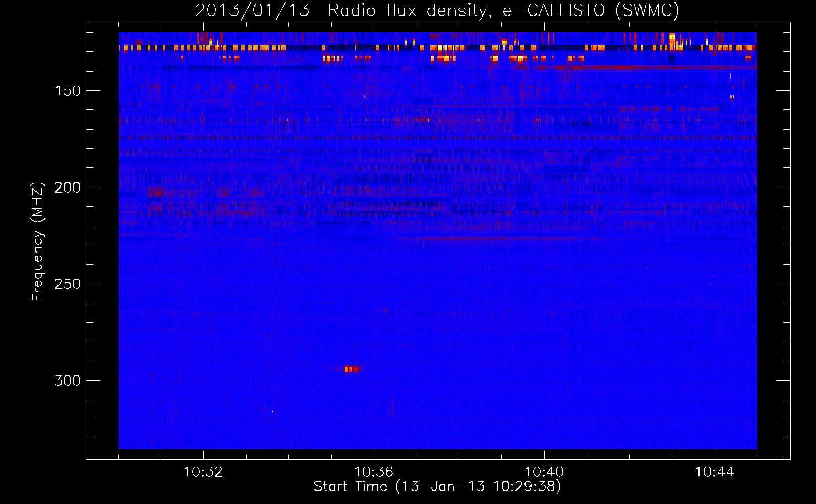Viewport: 816px width, 504px height.
Task: Click the 150 frequency tick label
Action: click(x=68, y=91)
